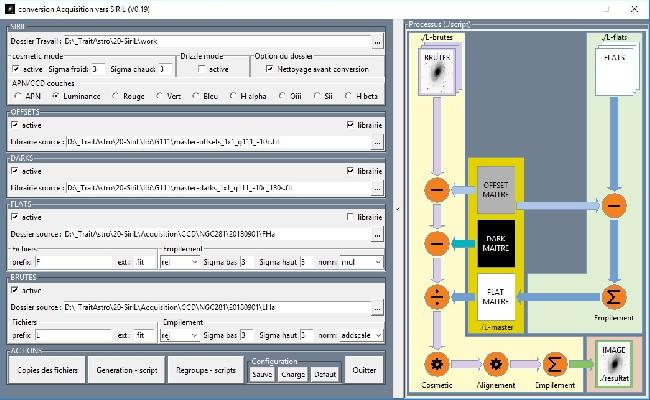Click the Regroupe - scripts button
Image resolution: width=650 pixels, height=400 pixels.
[206, 370]
